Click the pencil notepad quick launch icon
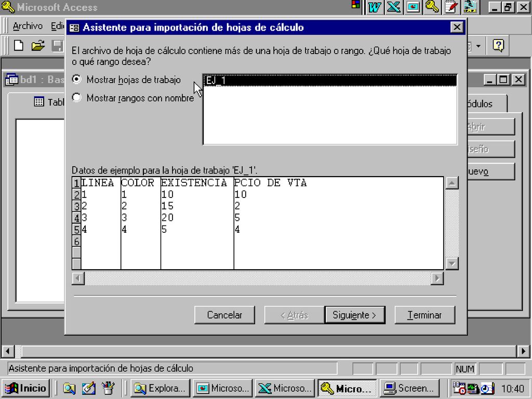This screenshot has width=532, height=399. click(x=88, y=388)
